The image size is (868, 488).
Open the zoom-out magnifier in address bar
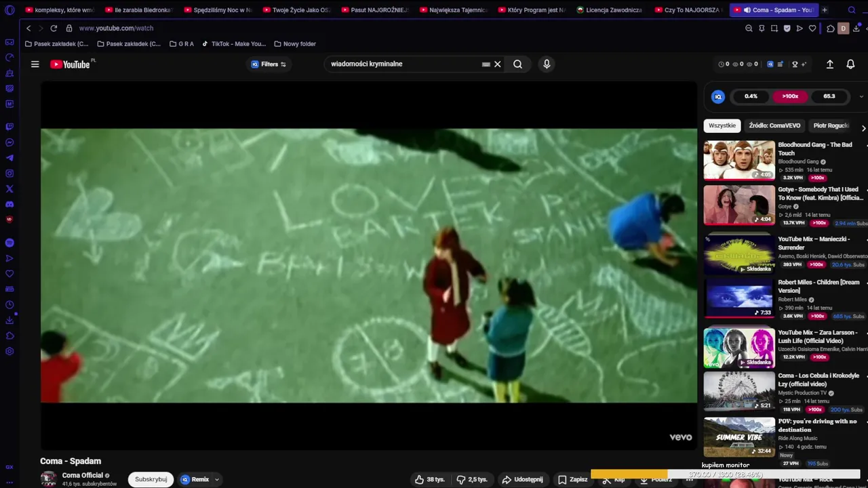point(749,28)
